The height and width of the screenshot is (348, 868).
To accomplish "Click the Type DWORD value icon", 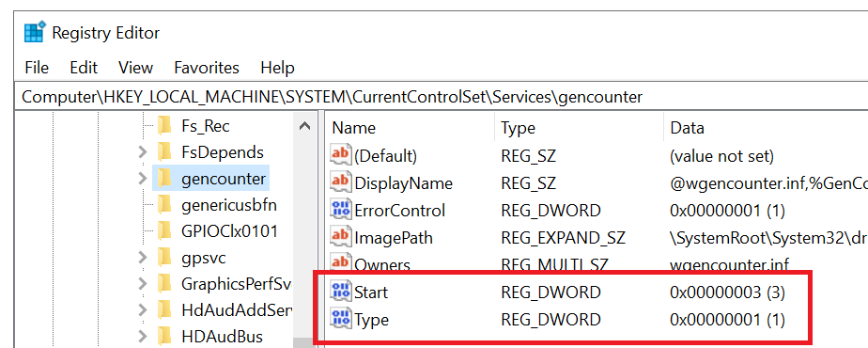I will pyautogui.click(x=340, y=318).
